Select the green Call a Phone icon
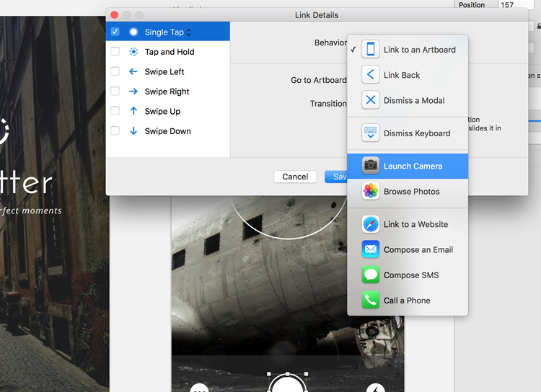Image resolution: width=541 pixels, height=392 pixels. tap(371, 300)
